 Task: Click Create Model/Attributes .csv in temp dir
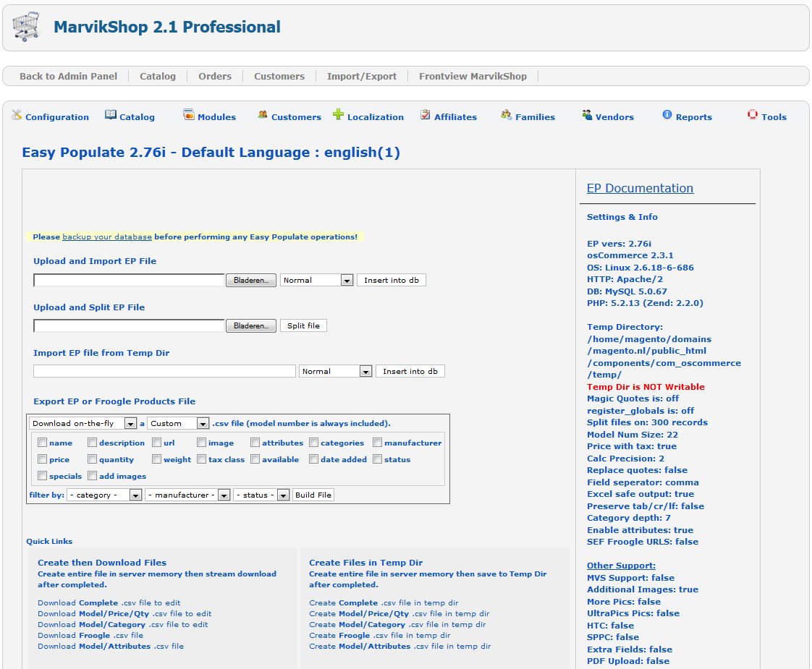(399, 646)
